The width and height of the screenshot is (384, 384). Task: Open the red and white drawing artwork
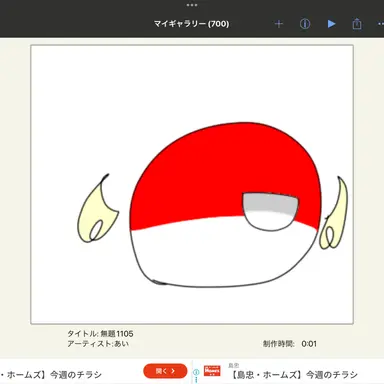192,184
